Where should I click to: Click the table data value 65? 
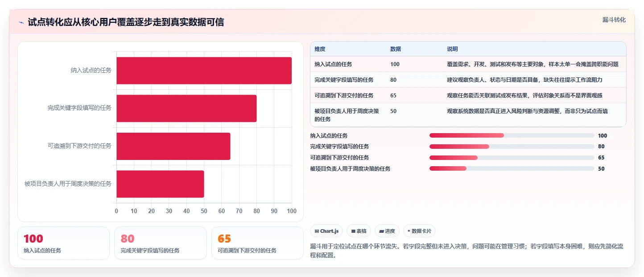point(393,96)
